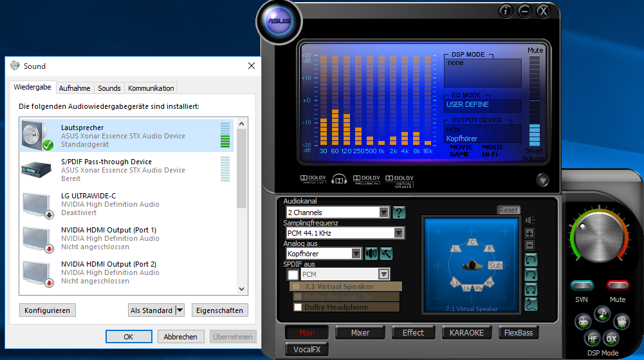Viewport: 644px width, 360px height.
Task: Click the Reset button above speaker map
Action: click(x=508, y=210)
